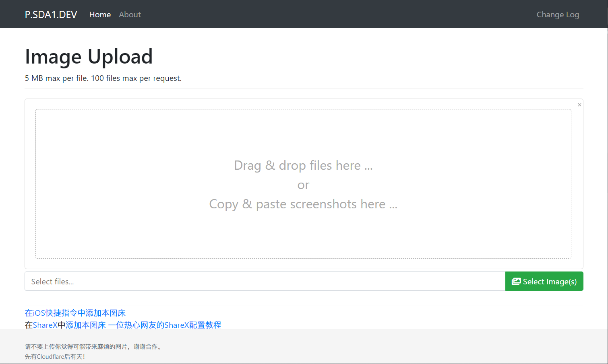This screenshot has width=608, height=364.
Task: Open the P.SDA1.DEV brand link
Action: point(51,14)
